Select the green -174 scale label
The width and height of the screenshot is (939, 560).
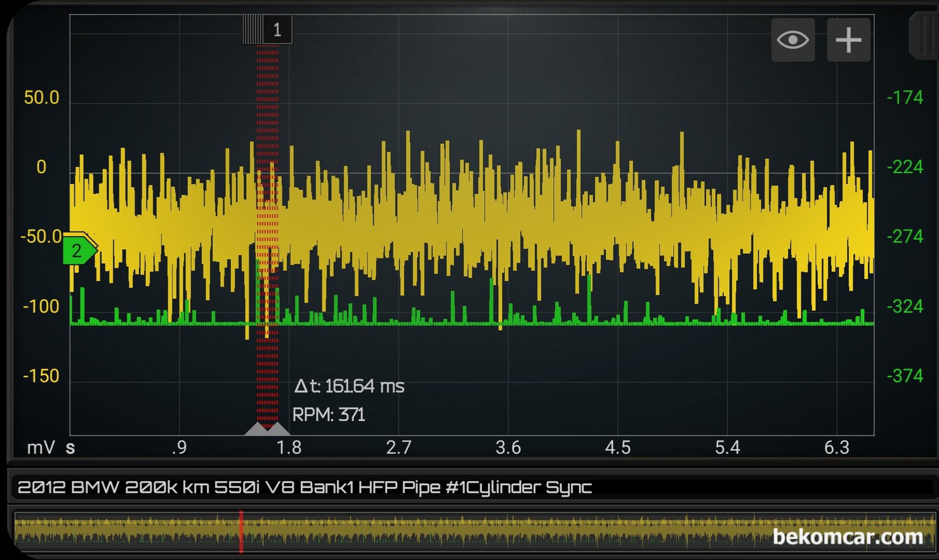[x=905, y=98]
